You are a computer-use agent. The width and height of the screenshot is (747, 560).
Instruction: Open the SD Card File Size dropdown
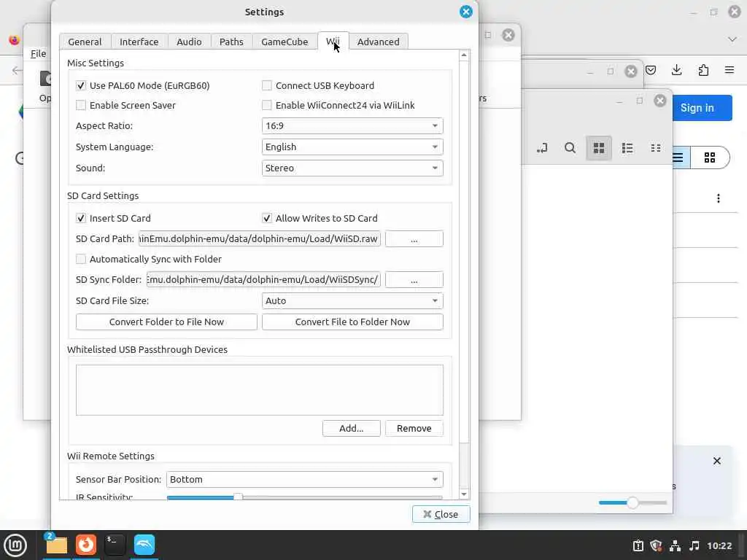click(352, 300)
